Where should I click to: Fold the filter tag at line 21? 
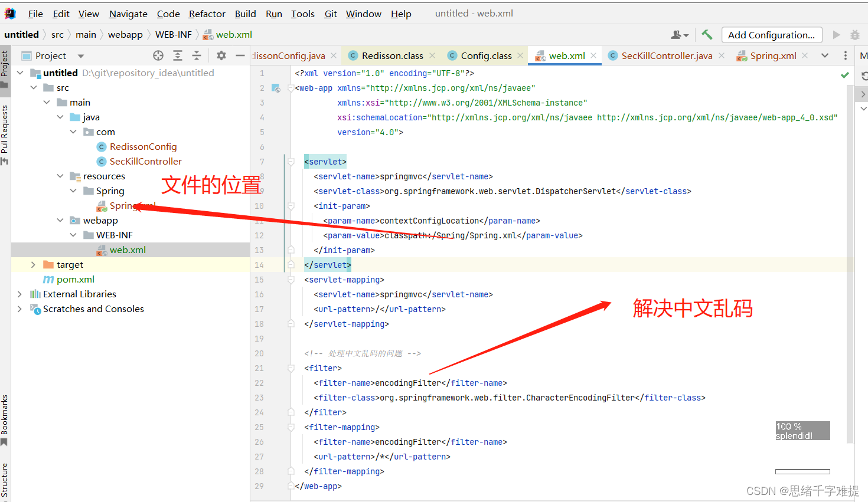point(291,368)
